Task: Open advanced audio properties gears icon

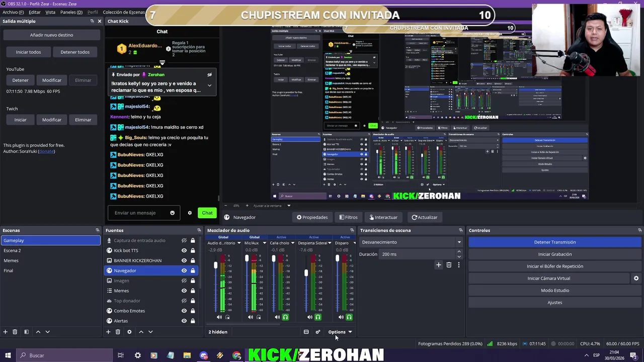Action: 317,332
